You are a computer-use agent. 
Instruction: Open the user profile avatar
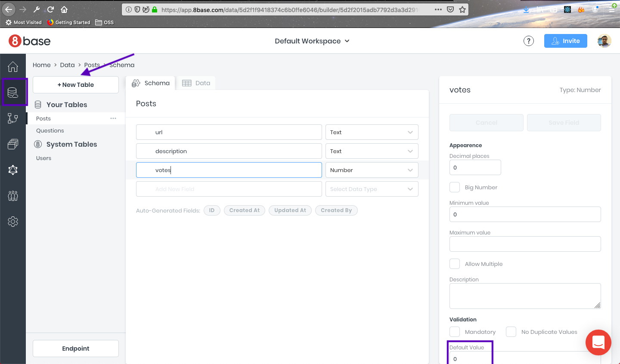604,41
